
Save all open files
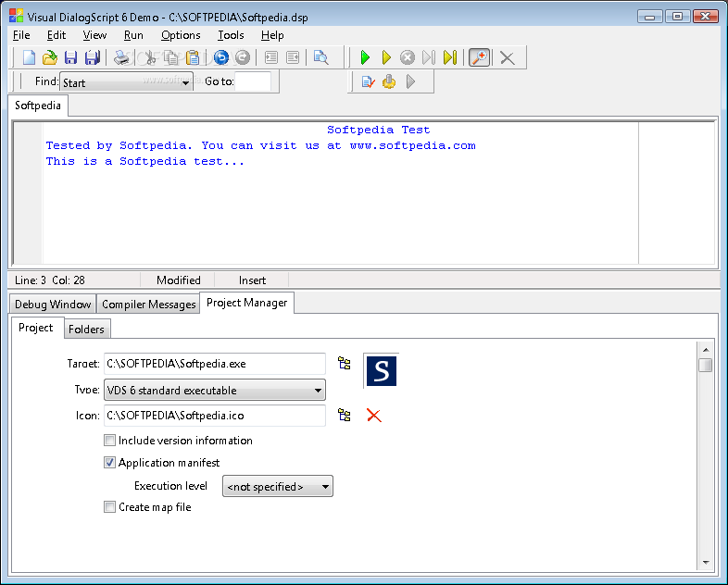point(93,57)
